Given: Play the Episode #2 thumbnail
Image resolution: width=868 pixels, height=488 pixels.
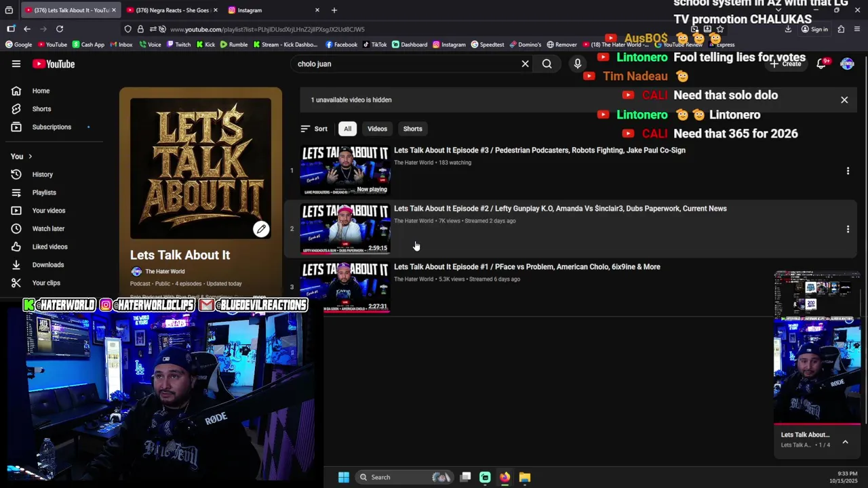Looking at the screenshot, I should point(346,229).
